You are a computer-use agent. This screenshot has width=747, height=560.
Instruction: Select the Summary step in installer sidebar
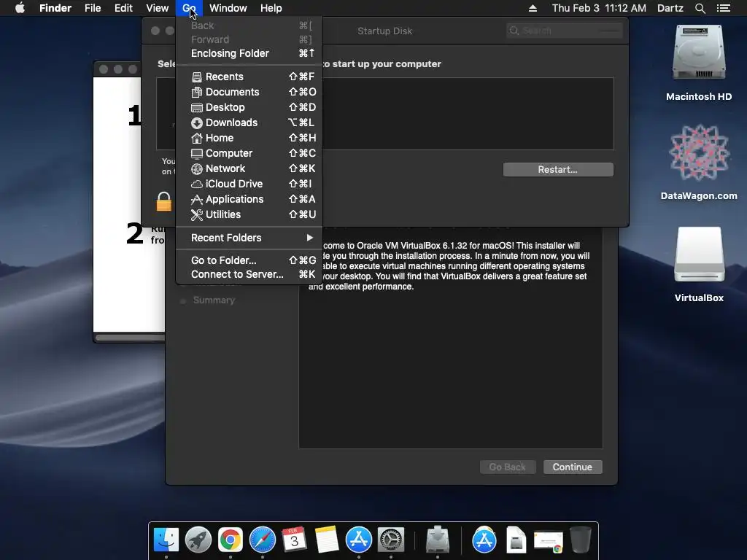click(214, 300)
